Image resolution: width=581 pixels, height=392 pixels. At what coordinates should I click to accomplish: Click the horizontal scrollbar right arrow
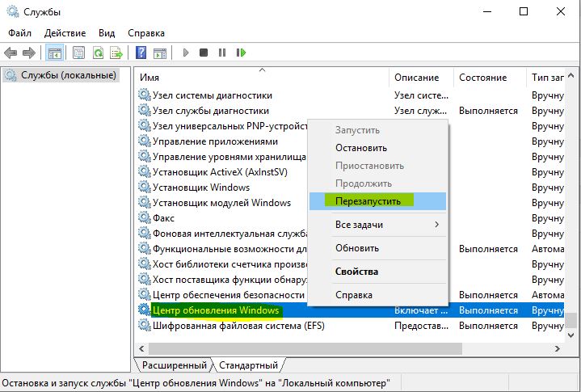tap(557, 348)
